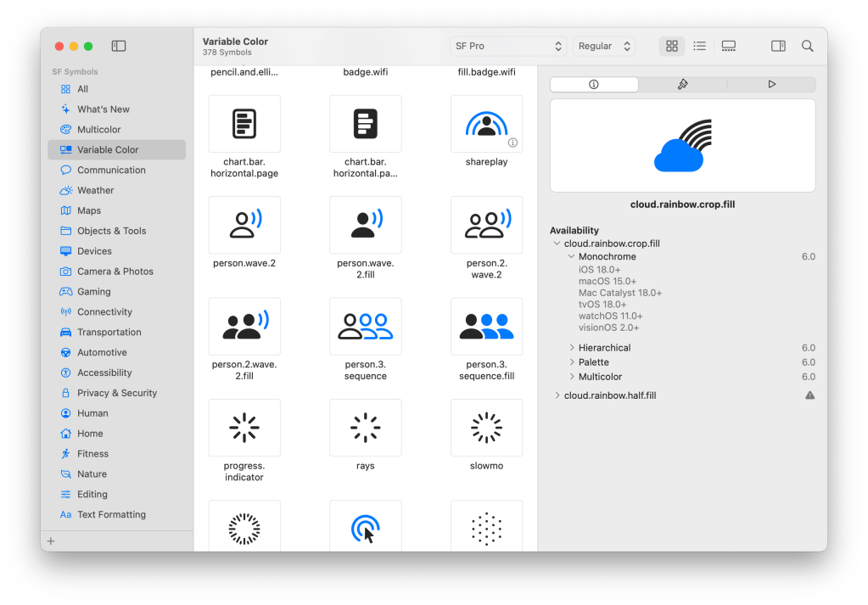
Task: Click the search magnifier icon
Action: [x=807, y=47]
